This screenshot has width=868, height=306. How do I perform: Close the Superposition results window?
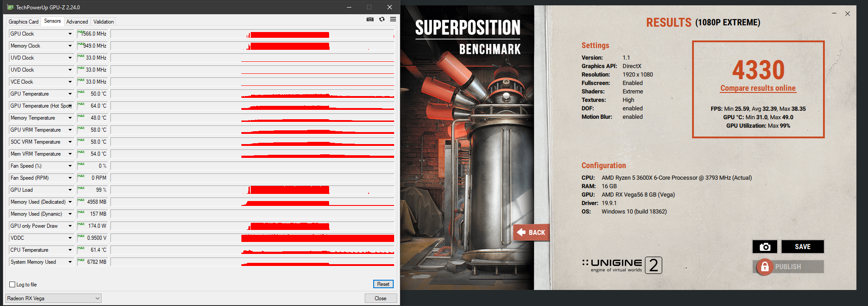tap(848, 14)
